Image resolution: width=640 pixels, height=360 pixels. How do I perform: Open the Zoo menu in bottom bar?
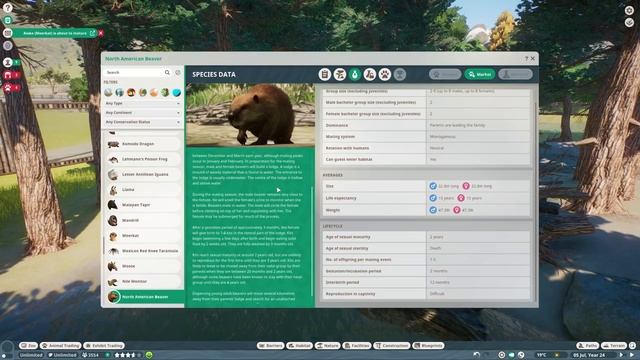pyautogui.click(x=28, y=346)
